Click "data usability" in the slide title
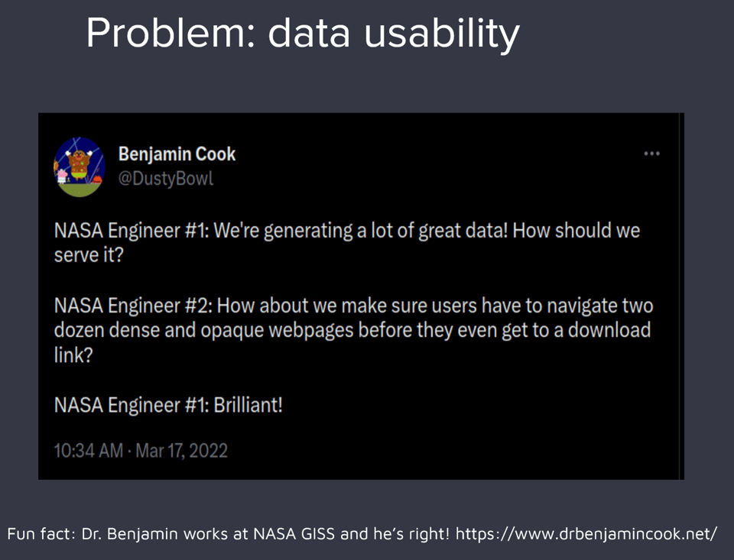Image resolution: width=734 pixels, height=560 pixels. point(394,34)
